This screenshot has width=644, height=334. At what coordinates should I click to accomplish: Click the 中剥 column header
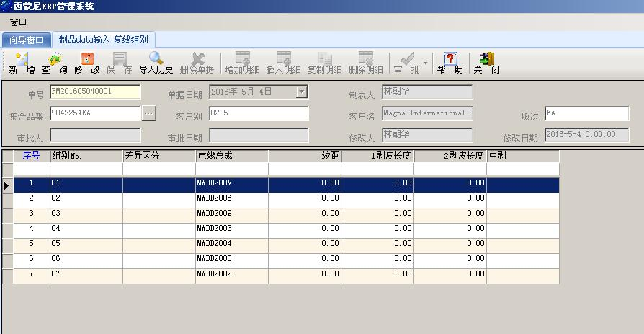click(x=523, y=157)
